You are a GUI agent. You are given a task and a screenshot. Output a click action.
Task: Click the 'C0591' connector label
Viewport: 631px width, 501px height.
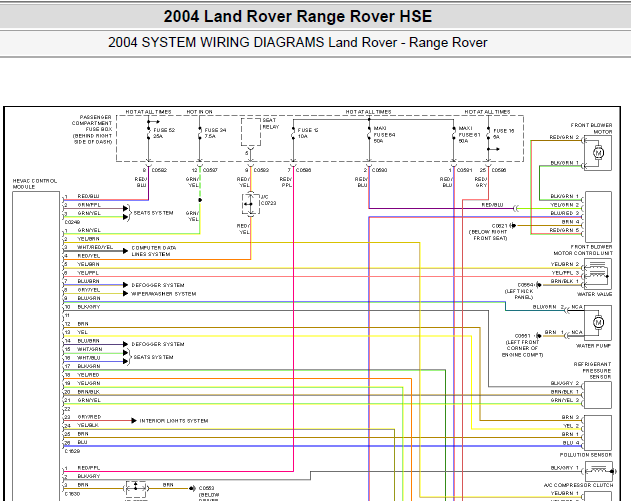point(464,170)
